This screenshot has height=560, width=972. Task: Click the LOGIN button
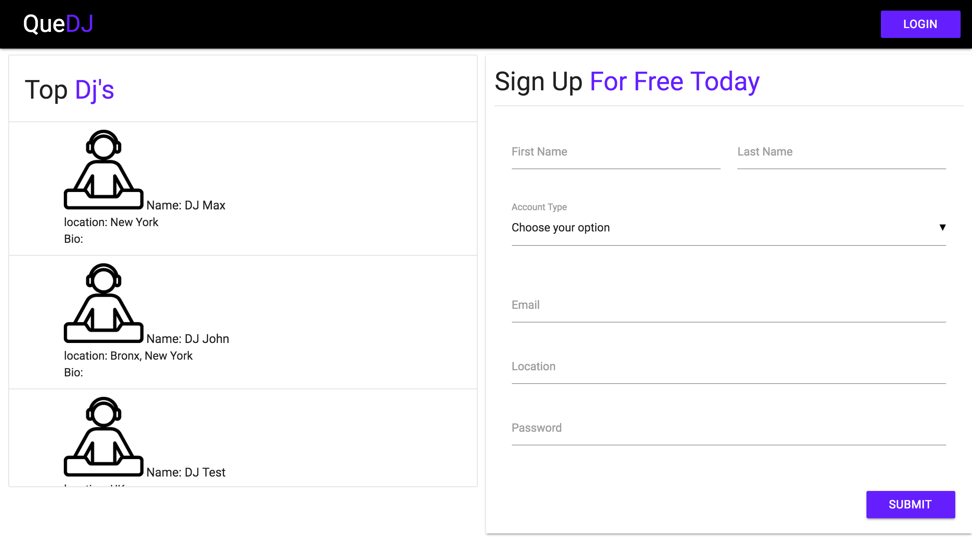[x=920, y=24]
